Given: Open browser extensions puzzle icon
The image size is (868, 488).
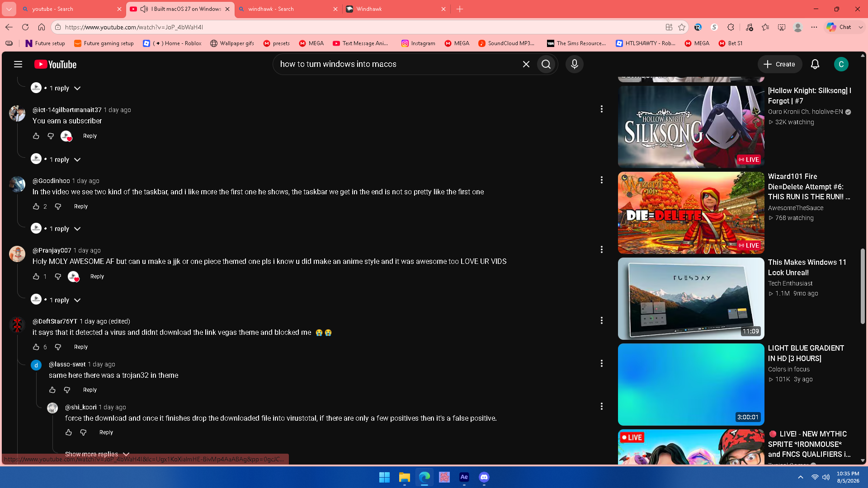Looking at the screenshot, I should (x=731, y=27).
